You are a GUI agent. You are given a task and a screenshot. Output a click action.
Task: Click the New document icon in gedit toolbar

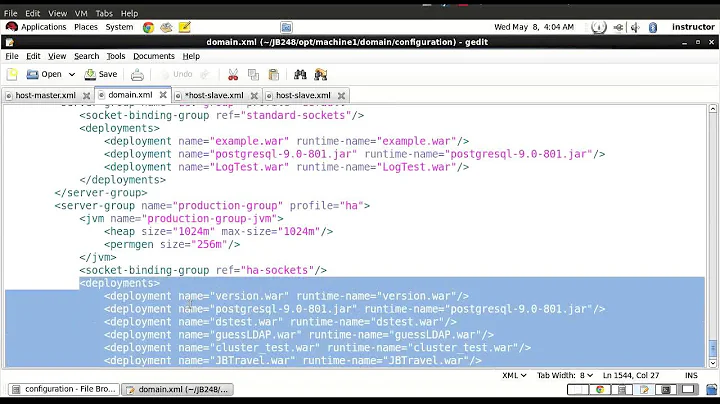click(x=12, y=74)
